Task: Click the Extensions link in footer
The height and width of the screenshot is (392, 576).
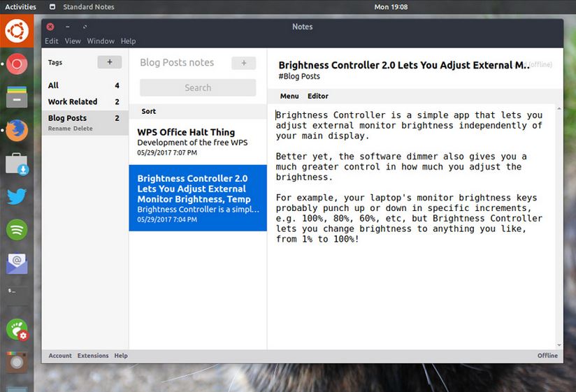Action: (x=92, y=356)
